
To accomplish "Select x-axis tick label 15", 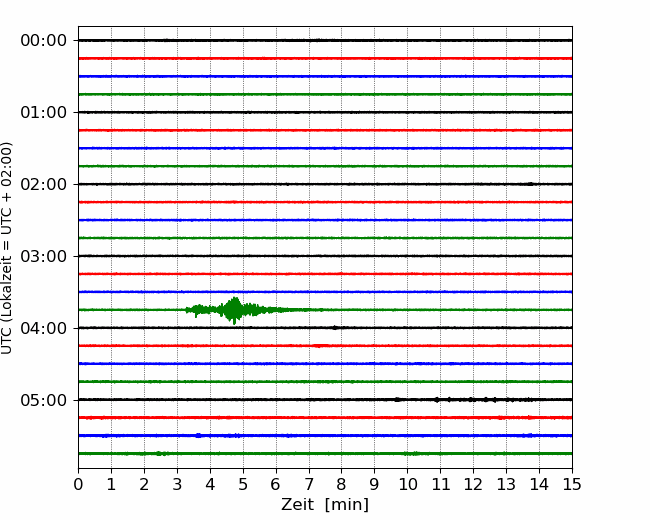I will pyautogui.click(x=572, y=484).
